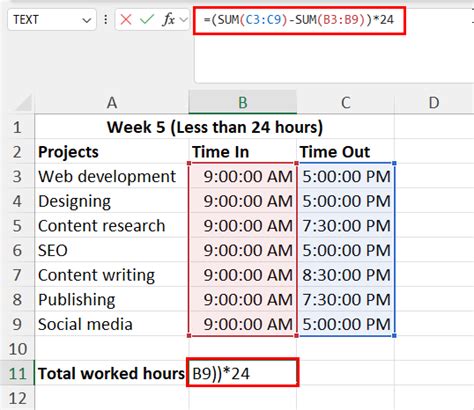Click Time In cell for Content research

tap(243, 226)
